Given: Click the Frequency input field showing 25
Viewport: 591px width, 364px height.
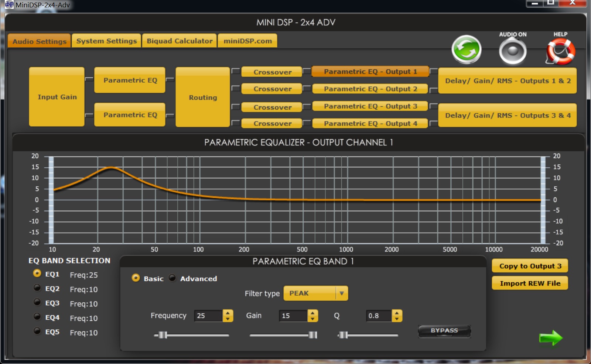Looking at the screenshot, I should 209,316.
